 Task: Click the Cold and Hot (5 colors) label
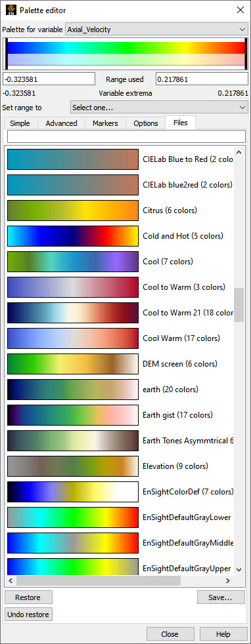(183, 235)
